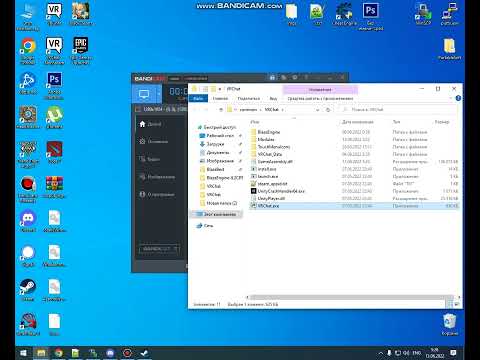Select Downloads in the navigation pane

point(212,144)
